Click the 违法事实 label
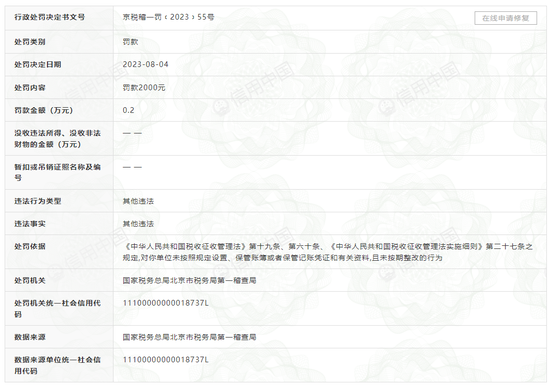The width and height of the screenshot is (550, 386). [30, 224]
